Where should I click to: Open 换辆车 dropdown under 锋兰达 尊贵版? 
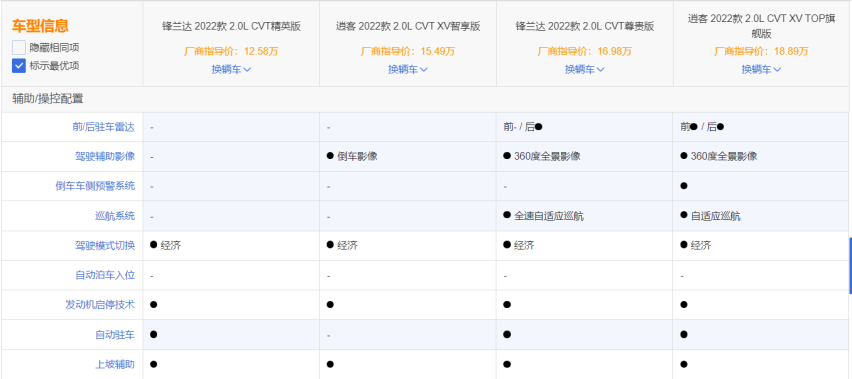pyautogui.click(x=585, y=70)
